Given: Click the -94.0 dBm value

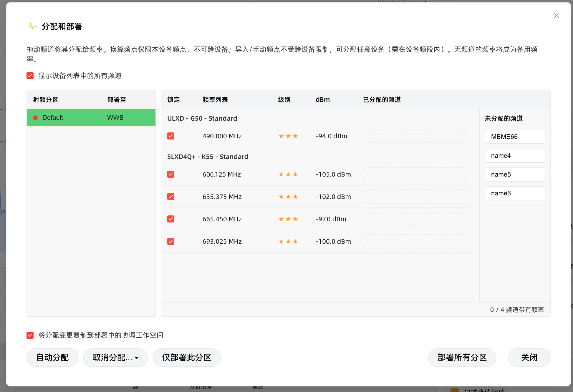Looking at the screenshot, I should (332, 136).
